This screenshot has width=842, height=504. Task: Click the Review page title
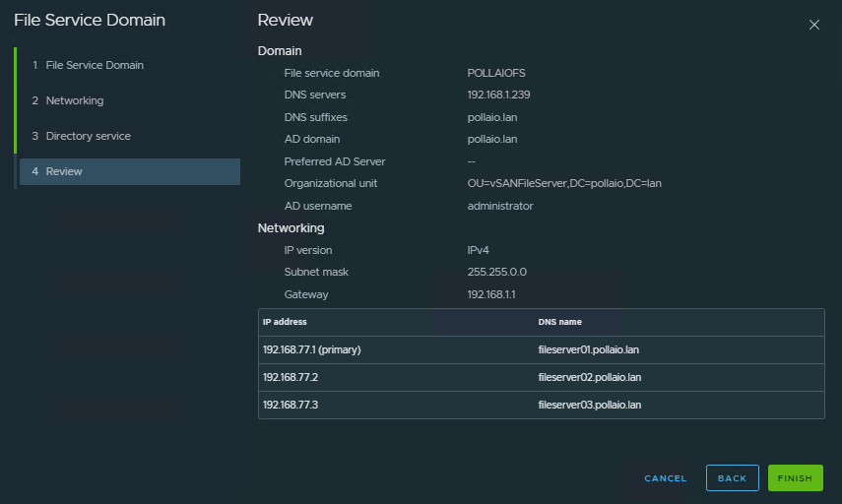point(286,20)
